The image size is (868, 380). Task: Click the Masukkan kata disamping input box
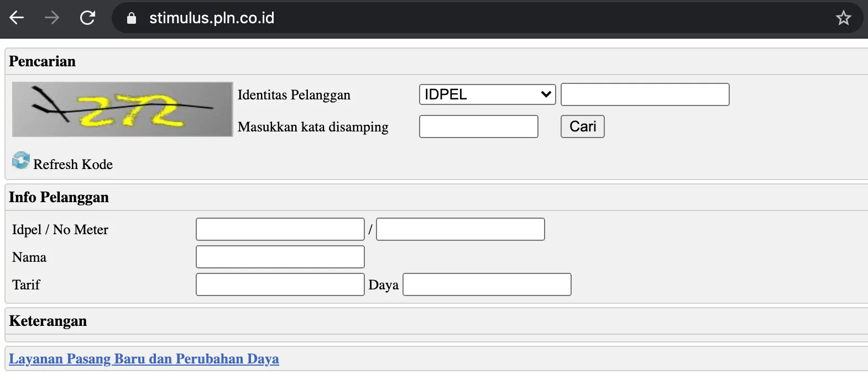478,126
